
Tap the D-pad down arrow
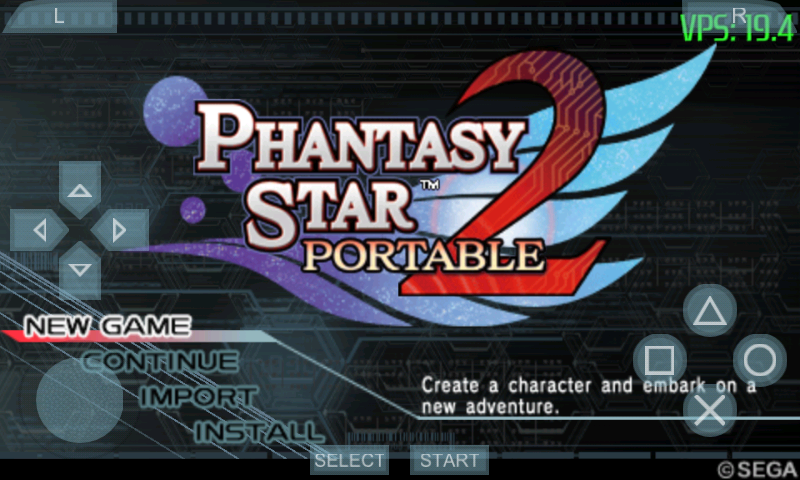tap(80, 270)
